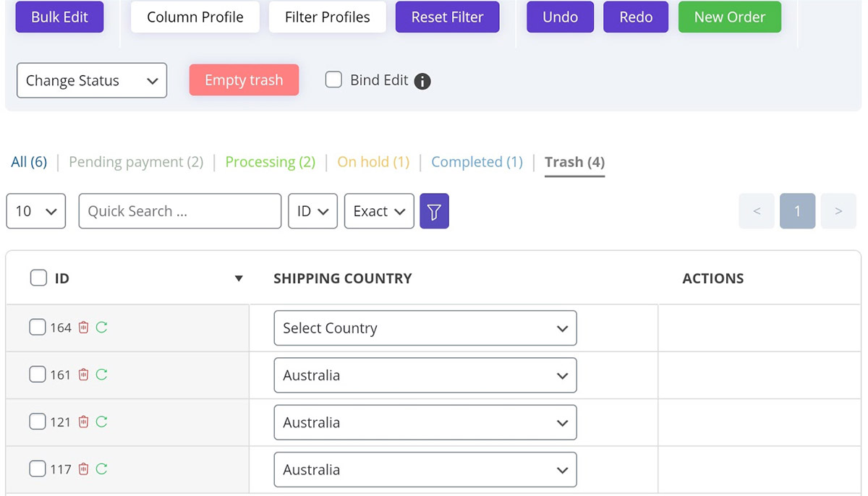Click the ACTIONS column header
Viewport: 868px width, 496px height.
[x=713, y=278]
